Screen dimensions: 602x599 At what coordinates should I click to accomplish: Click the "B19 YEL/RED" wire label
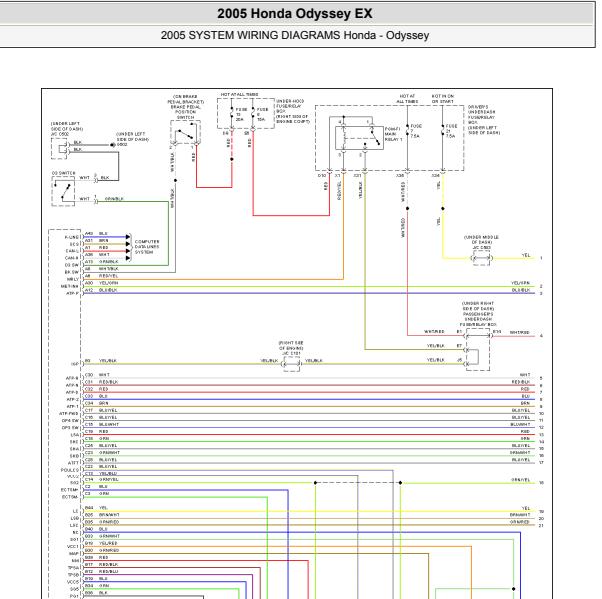coord(101,543)
